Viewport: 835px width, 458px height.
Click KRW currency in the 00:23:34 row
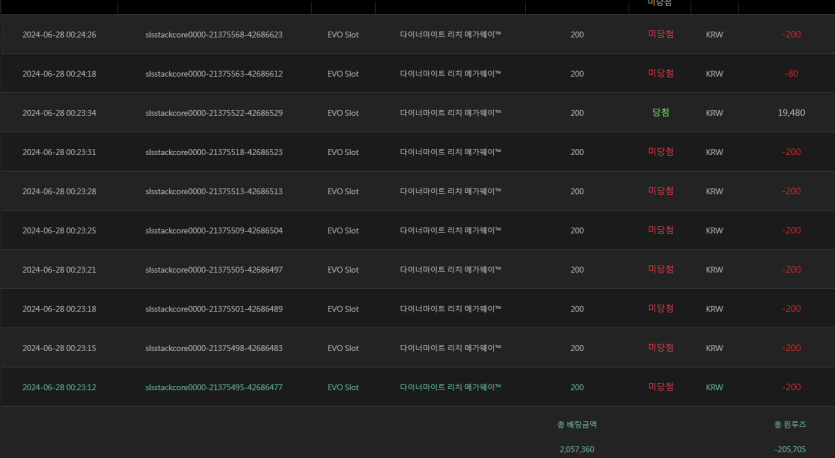(x=715, y=113)
